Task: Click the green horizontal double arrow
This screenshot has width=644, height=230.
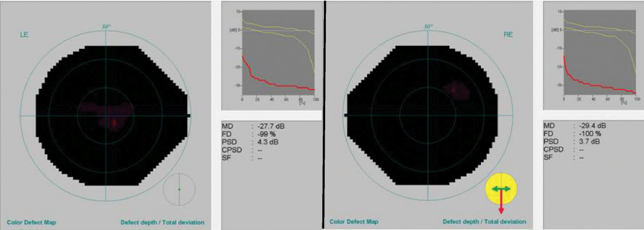Action: point(501,189)
